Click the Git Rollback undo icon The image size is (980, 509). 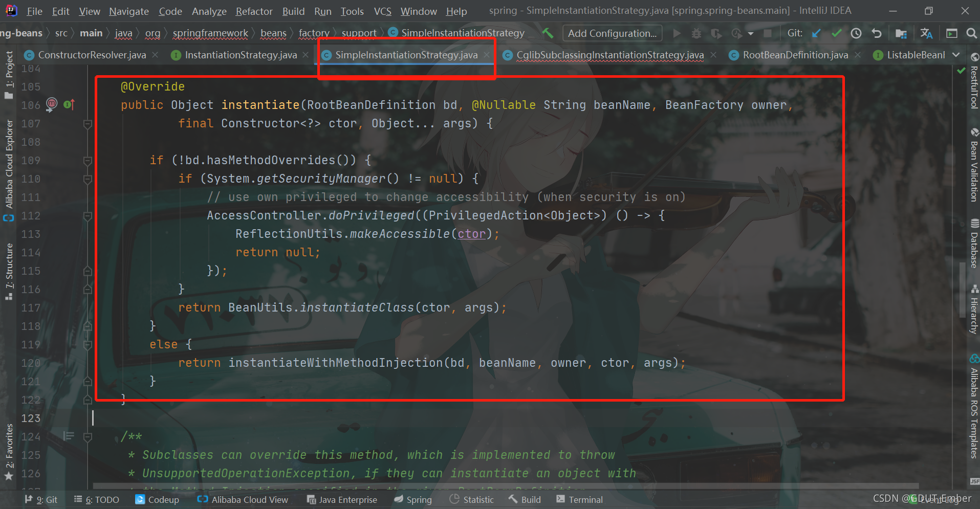coord(877,33)
